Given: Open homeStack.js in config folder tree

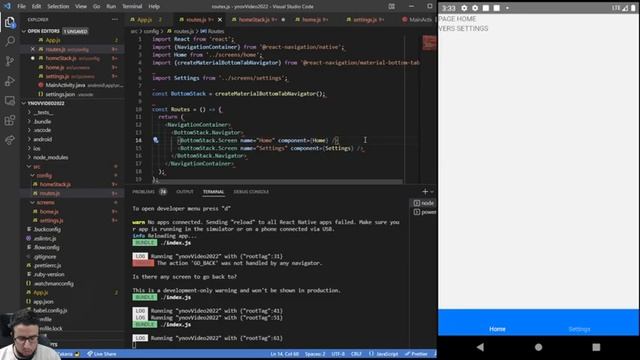Looking at the screenshot, I should (x=55, y=184).
